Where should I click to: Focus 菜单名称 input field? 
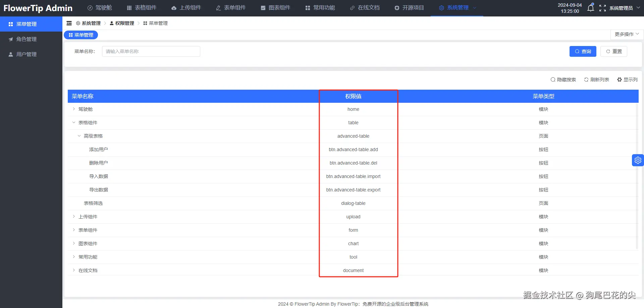point(151,51)
